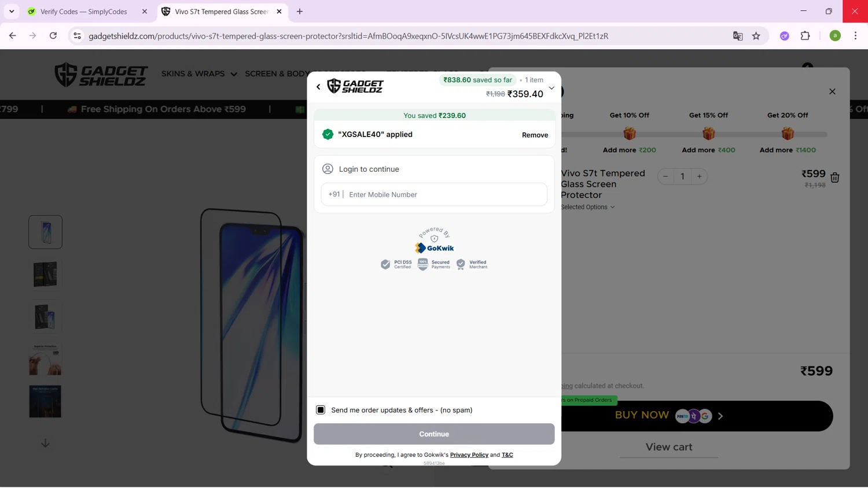Switch to Verify Codes SimplyCodes tab
The width and height of the screenshot is (868, 488).
click(x=84, y=12)
